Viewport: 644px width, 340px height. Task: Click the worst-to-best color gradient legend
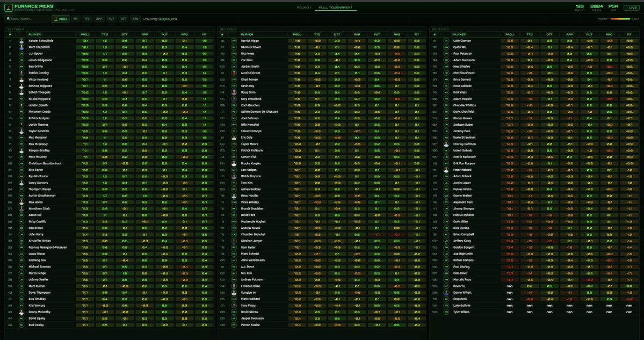[620, 19]
